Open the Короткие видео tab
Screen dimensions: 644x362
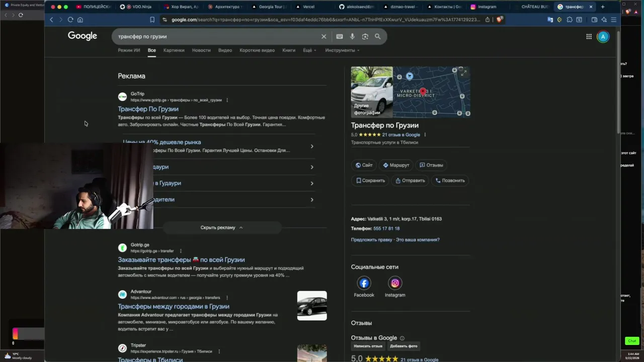point(257,50)
